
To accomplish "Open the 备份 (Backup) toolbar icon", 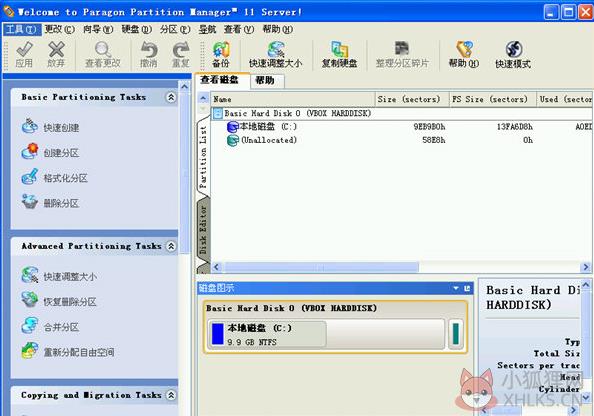I will click(x=221, y=55).
